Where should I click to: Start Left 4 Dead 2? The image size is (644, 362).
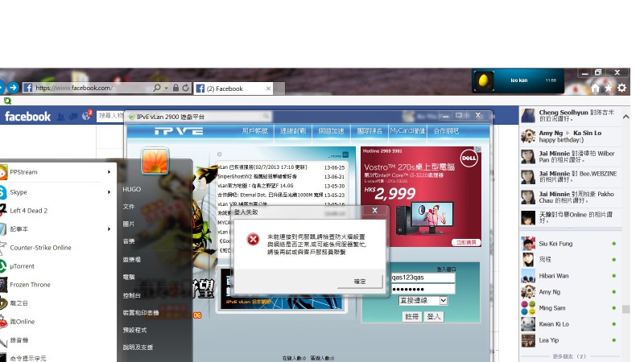28,211
